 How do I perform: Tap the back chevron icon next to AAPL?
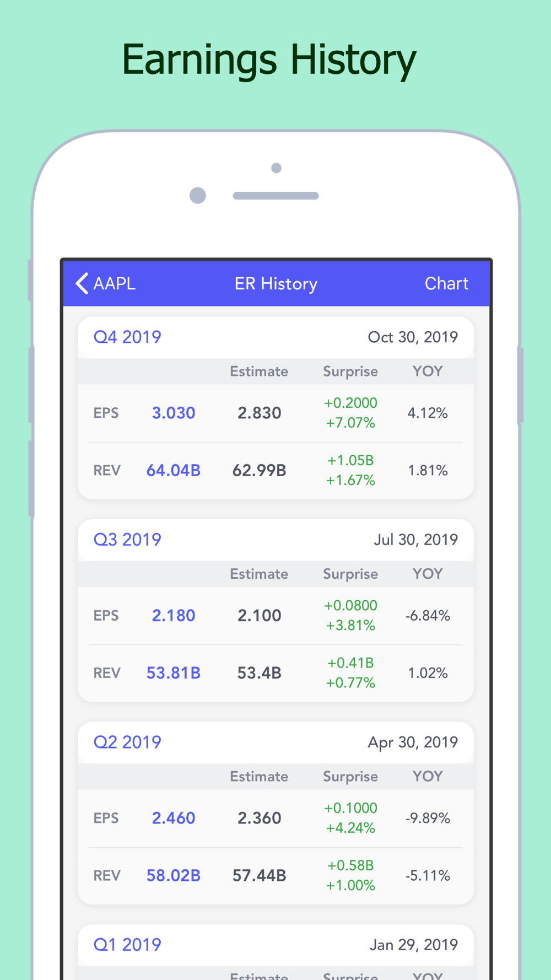(82, 283)
